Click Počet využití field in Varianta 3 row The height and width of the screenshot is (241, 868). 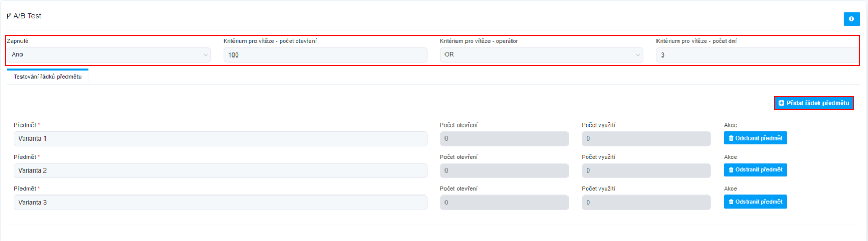click(646, 202)
